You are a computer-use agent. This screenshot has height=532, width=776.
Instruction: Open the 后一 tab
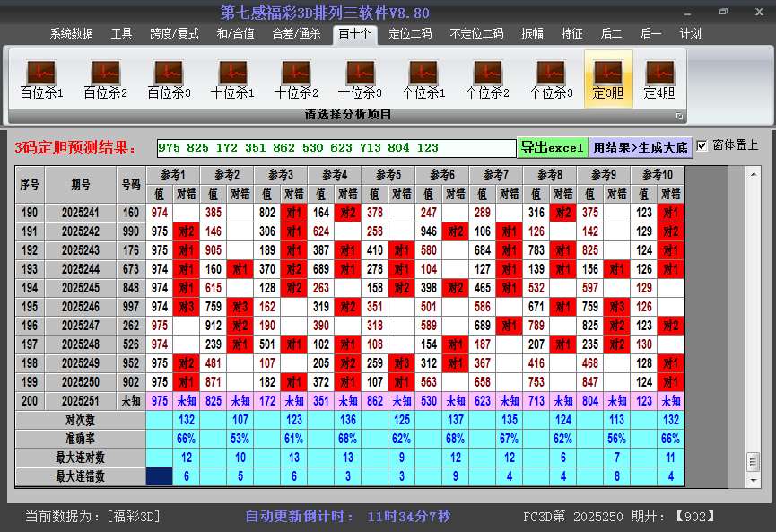click(650, 34)
